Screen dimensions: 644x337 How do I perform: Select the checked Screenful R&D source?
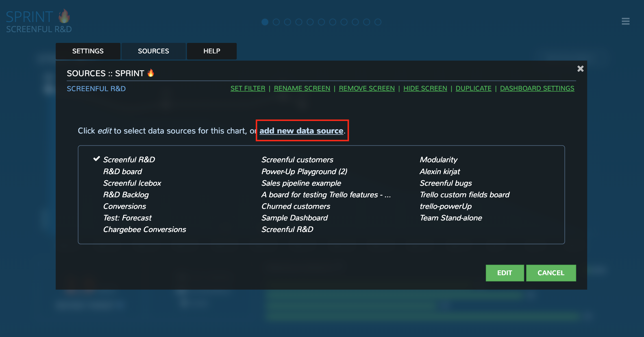pyautogui.click(x=129, y=159)
